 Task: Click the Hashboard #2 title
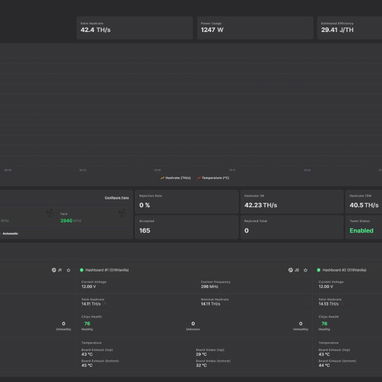coord(344,270)
